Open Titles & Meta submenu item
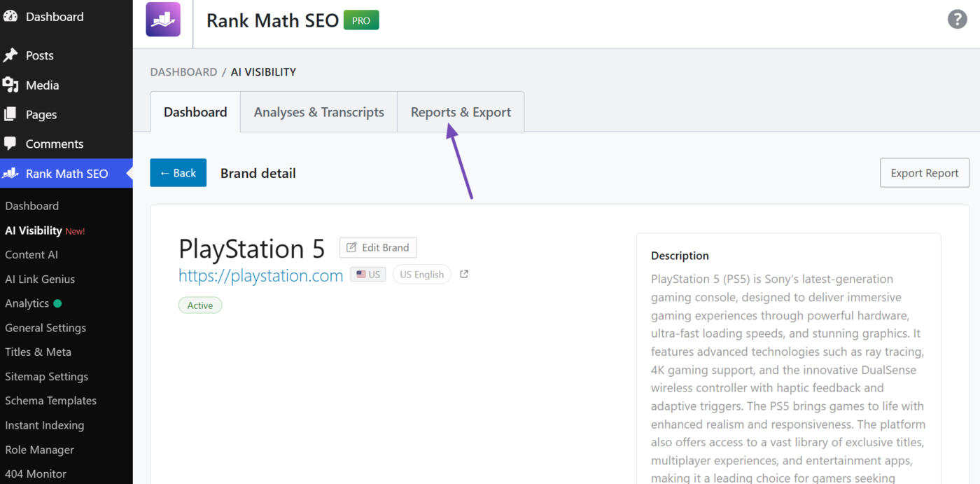 pyautogui.click(x=38, y=352)
